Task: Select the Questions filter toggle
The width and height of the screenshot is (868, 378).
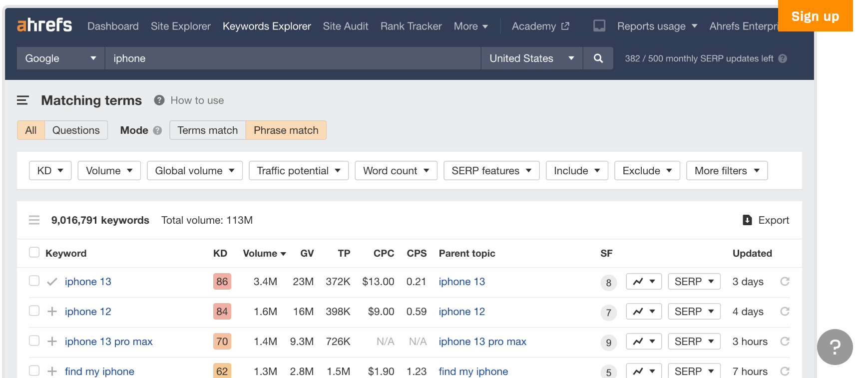Action: pyautogui.click(x=76, y=130)
